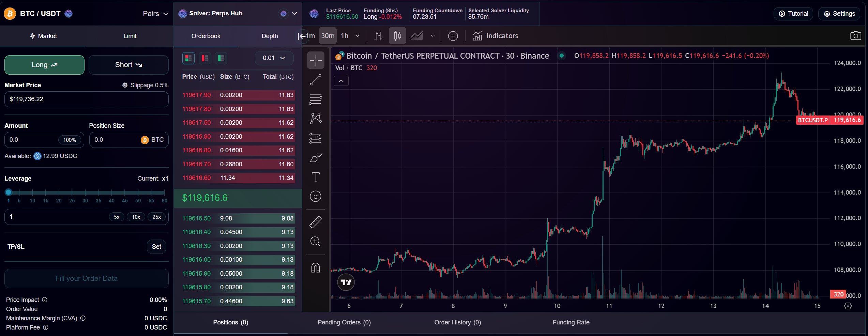The height and width of the screenshot is (336, 868).
Task: Click the Market Price input field
Action: tap(86, 99)
